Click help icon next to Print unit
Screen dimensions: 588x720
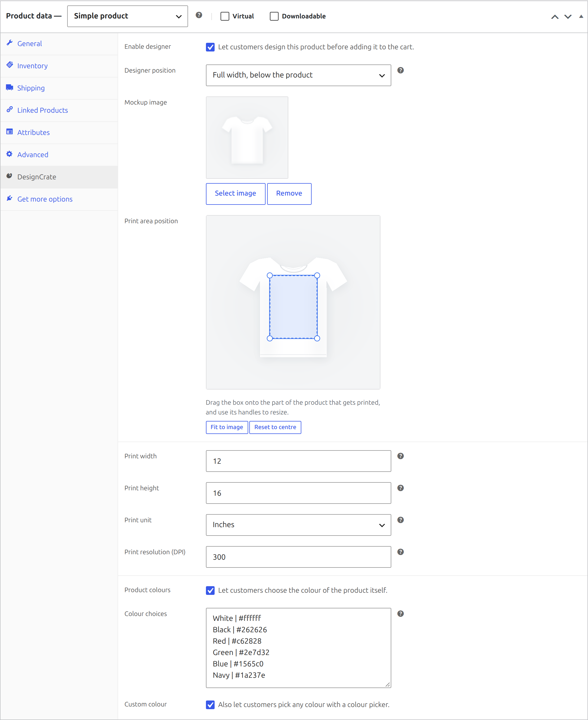point(400,520)
